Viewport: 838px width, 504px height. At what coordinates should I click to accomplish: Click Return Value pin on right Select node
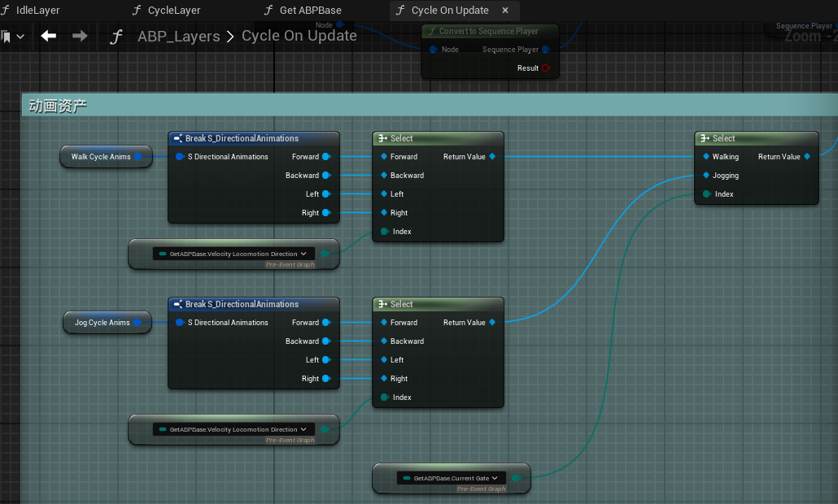pos(807,156)
